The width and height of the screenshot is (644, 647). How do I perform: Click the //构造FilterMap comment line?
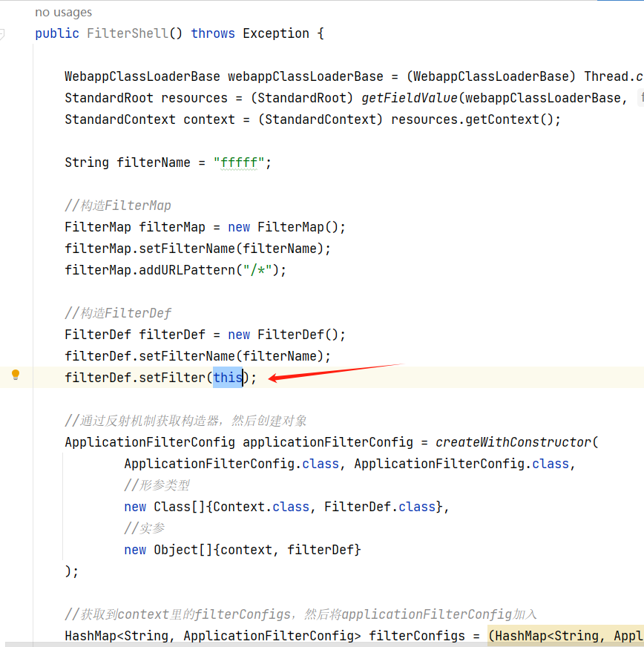point(118,206)
